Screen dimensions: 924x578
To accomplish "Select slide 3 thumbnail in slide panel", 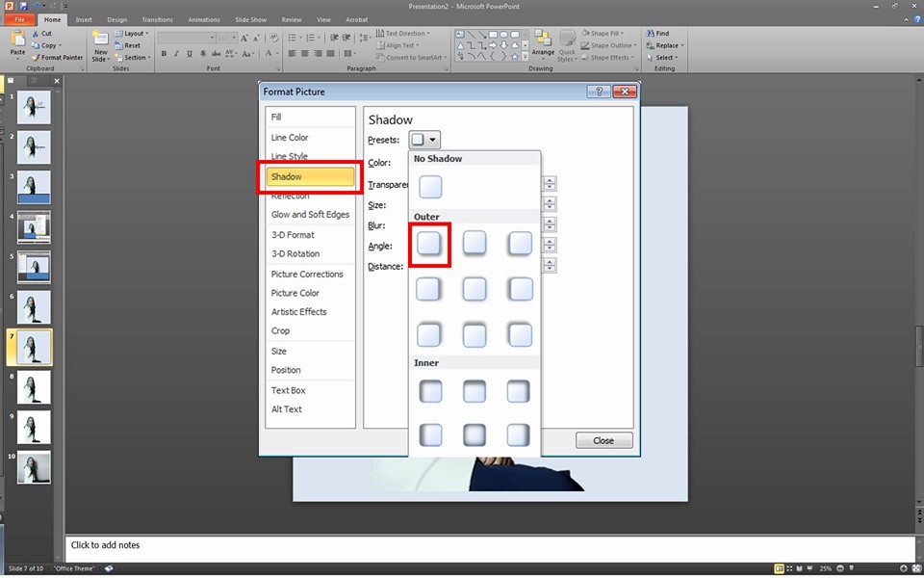I will (34, 187).
